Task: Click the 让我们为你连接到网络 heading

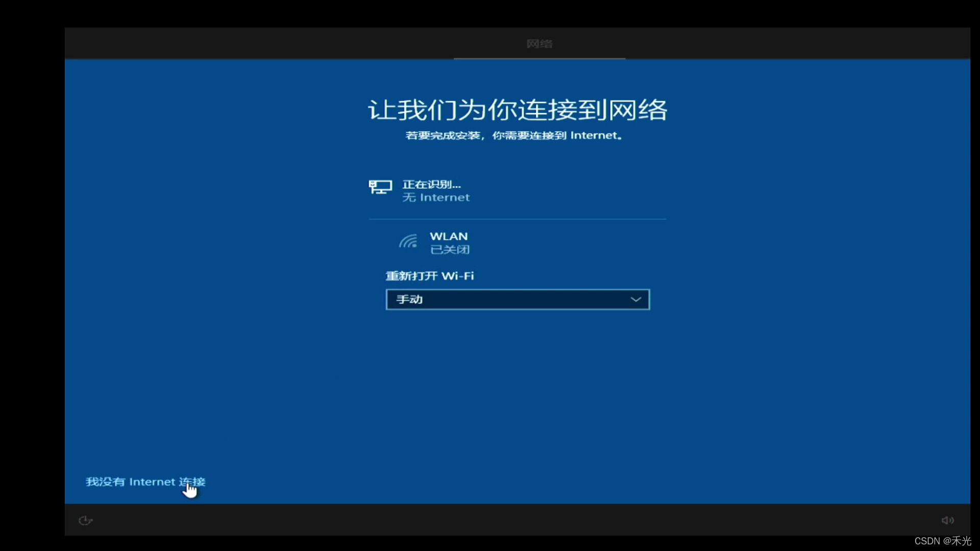Action: [x=517, y=110]
